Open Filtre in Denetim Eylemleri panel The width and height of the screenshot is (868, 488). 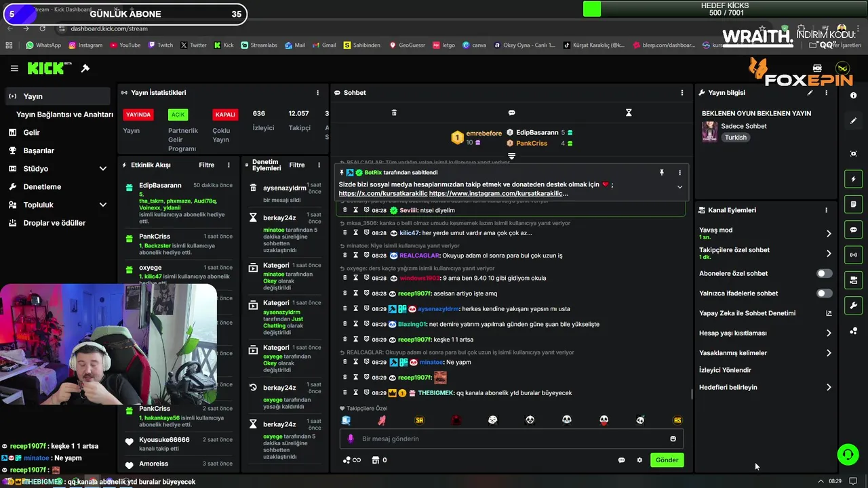pyautogui.click(x=297, y=165)
